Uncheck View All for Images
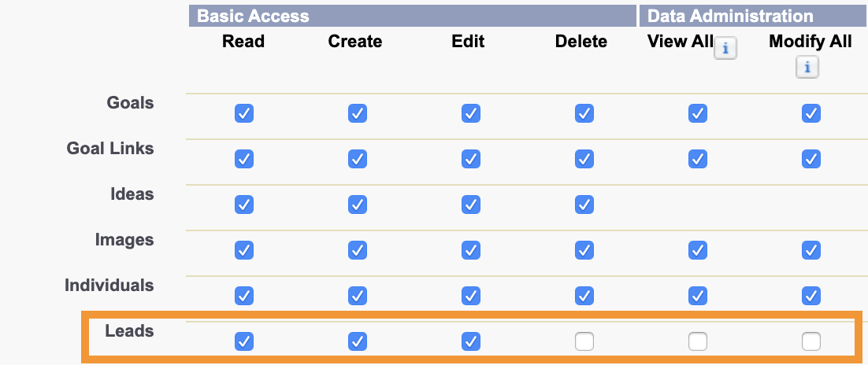 (698, 250)
